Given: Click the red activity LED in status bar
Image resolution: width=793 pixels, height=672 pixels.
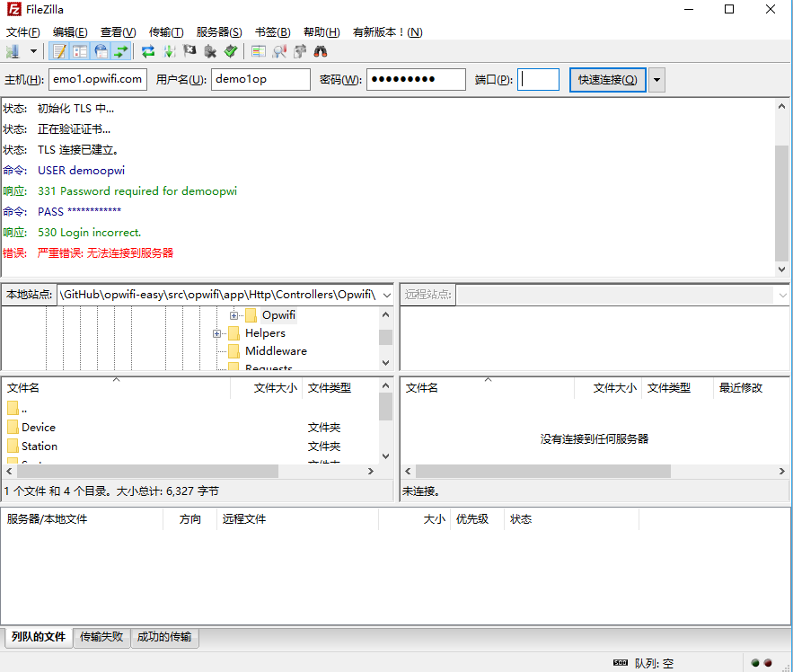Looking at the screenshot, I should pyautogui.click(x=768, y=663).
